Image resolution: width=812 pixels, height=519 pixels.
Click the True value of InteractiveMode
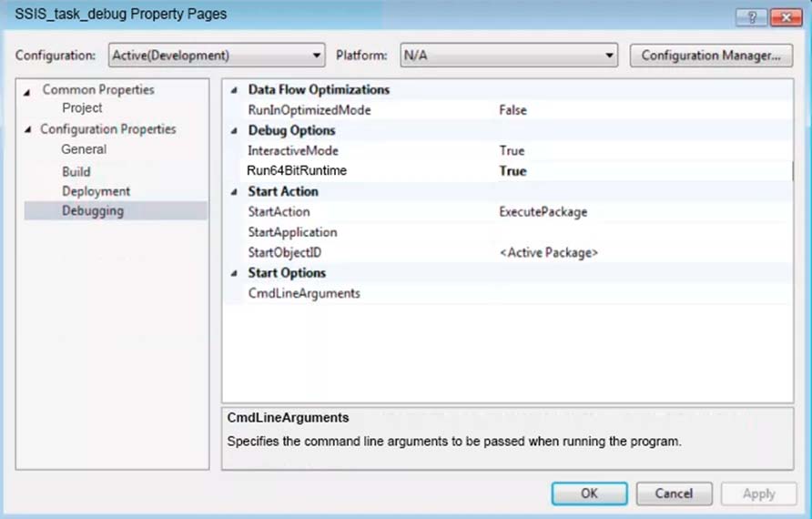512,151
